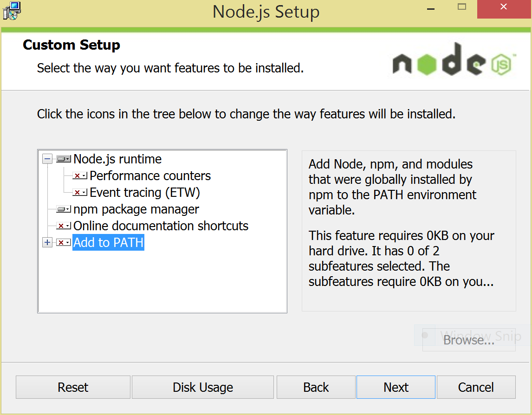Click the Add to PATH description text
This screenshot has width=532, height=415.
[393, 187]
